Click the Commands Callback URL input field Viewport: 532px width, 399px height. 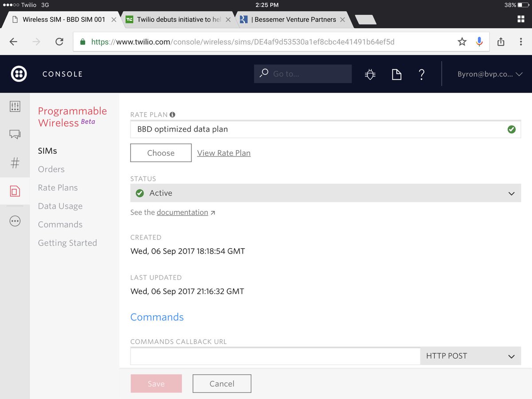tap(275, 356)
